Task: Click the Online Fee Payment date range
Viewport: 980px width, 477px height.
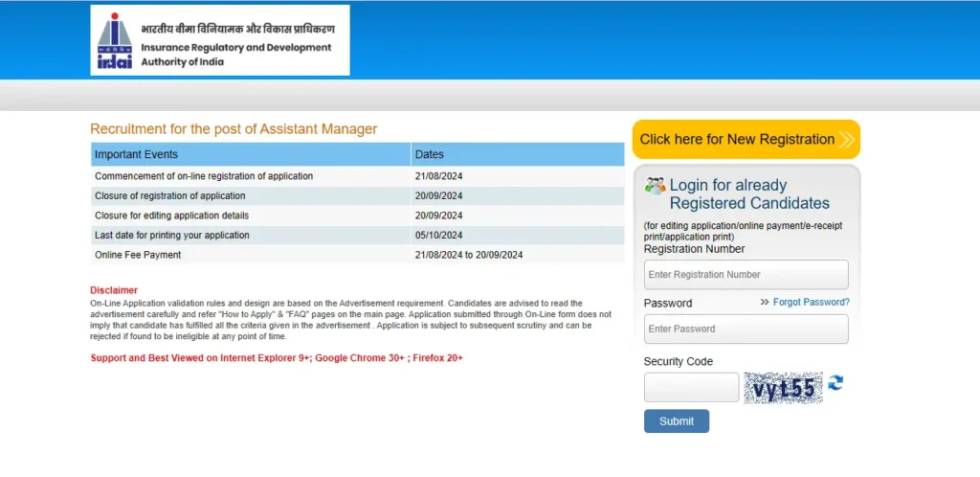Action: tap(469, 255)
